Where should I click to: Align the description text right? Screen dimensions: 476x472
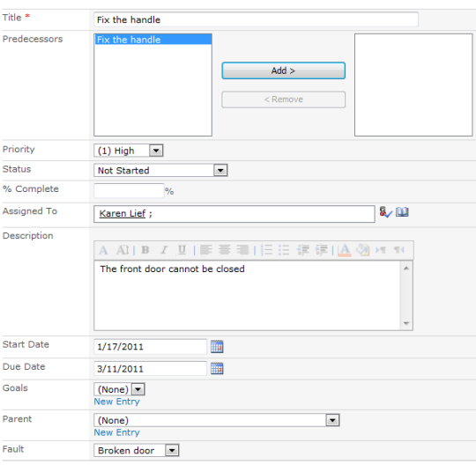coord(242,250)
